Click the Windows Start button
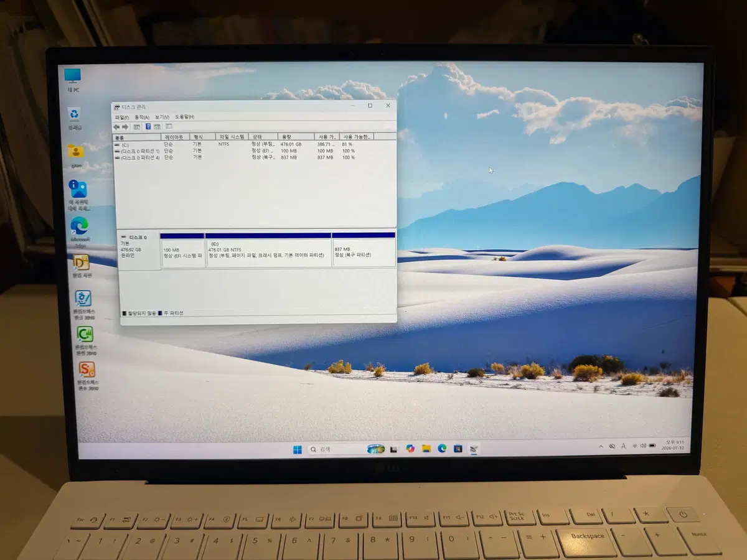Viewport: 747px width, 560px height. pyautogui.click(x=298, y=449)
